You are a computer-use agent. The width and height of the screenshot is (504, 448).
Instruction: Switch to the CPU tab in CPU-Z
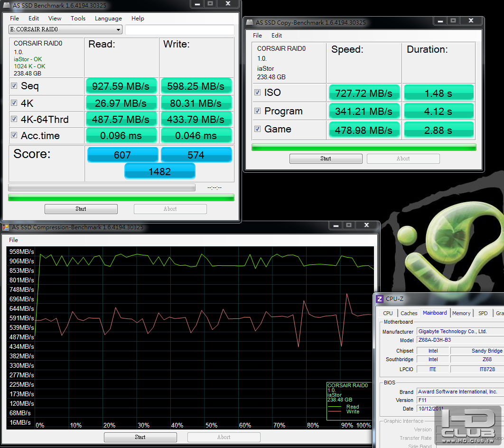click(x=388, y=313)
